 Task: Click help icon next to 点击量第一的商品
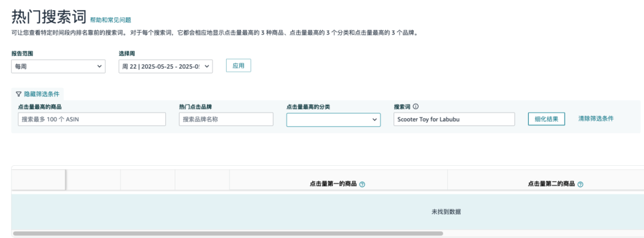(362, 184)
